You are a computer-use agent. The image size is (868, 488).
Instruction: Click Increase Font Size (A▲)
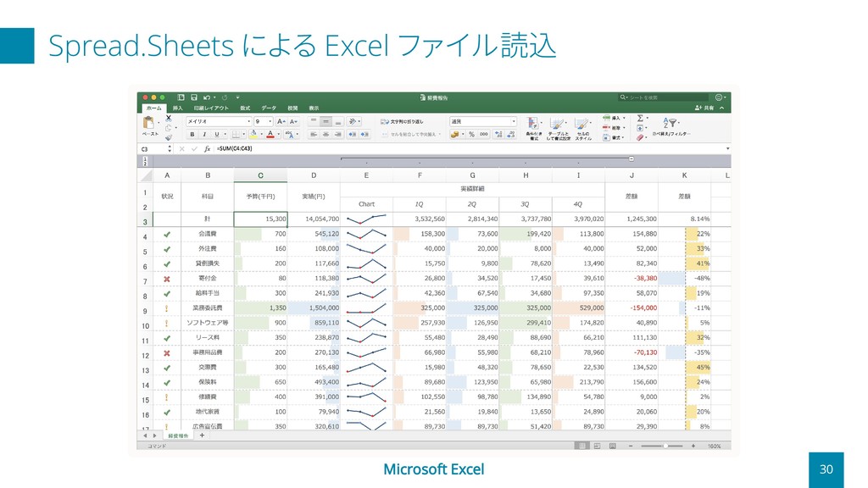pyautogui.click(x=281, y=121)
